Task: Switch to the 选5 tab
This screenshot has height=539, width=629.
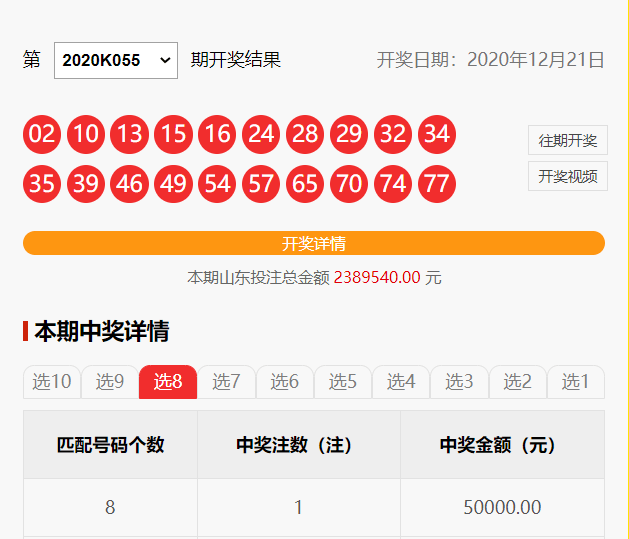Action: pos(343,381)
